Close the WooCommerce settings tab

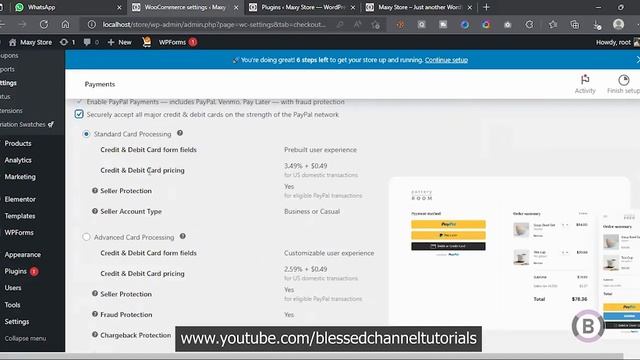pyautogui.click(x=236, y=7)
